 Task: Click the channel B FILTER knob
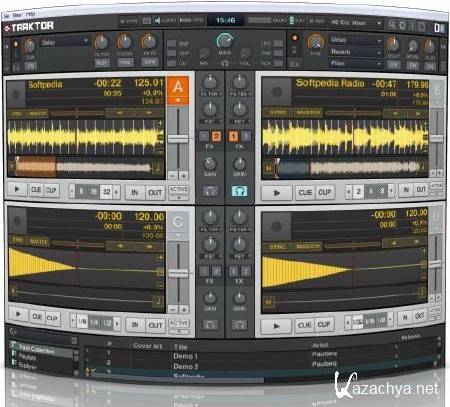point(239,82)
